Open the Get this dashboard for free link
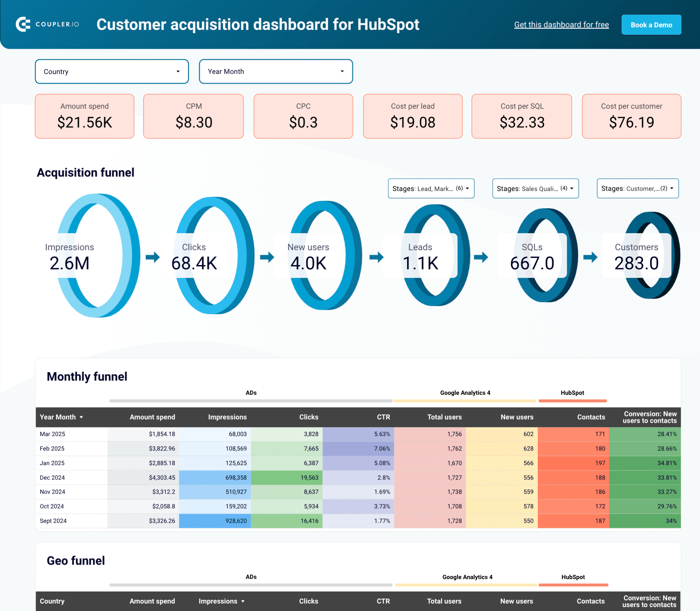This screenshot has height=611, width=700. click(x=561, y=24)
